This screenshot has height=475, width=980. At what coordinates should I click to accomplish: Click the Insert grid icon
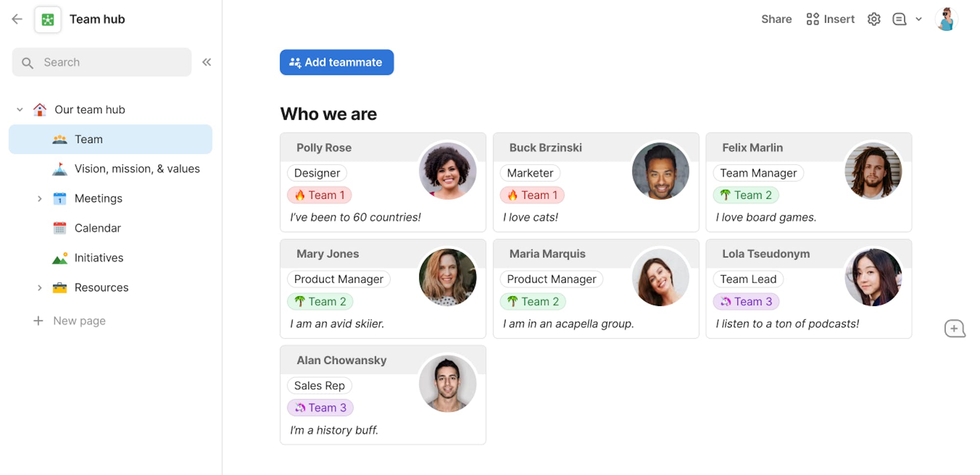812,19
